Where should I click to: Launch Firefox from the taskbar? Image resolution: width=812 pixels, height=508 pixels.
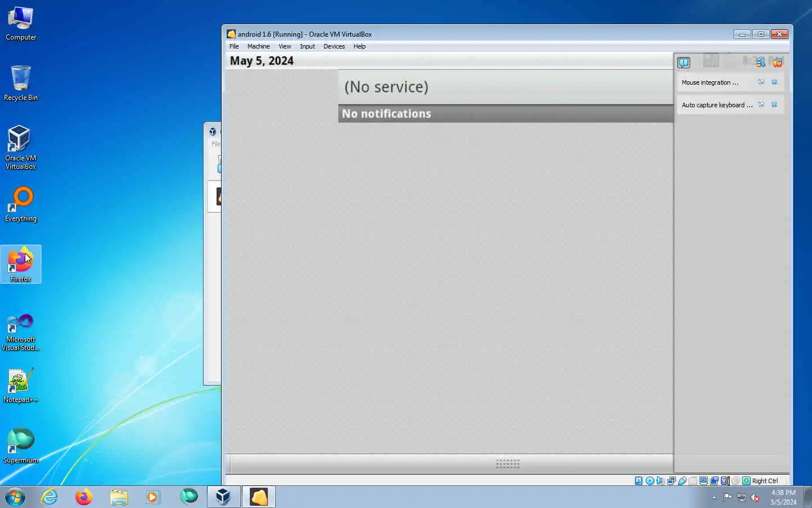pos(84,497)
